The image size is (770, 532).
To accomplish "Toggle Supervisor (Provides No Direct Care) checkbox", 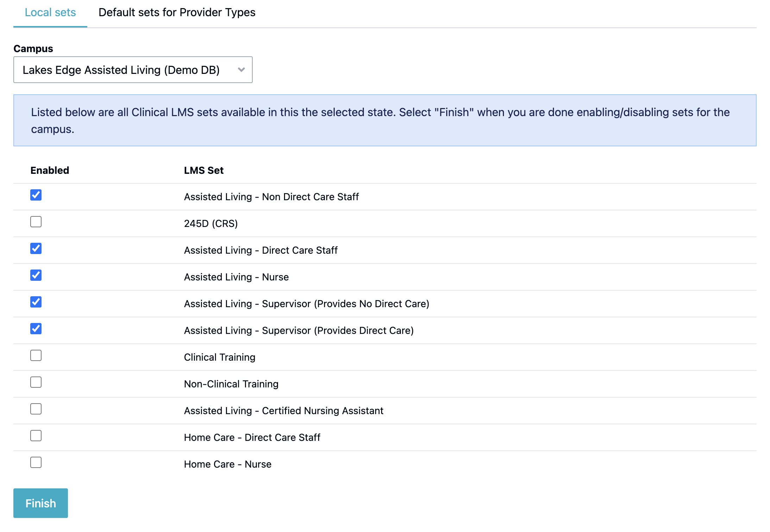I will click(x=36, y=302).
